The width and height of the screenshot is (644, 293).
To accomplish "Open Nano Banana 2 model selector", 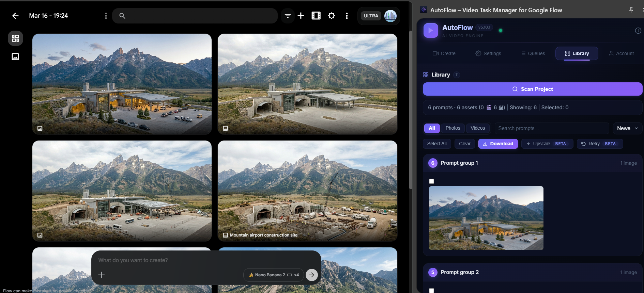I will 274,275.
